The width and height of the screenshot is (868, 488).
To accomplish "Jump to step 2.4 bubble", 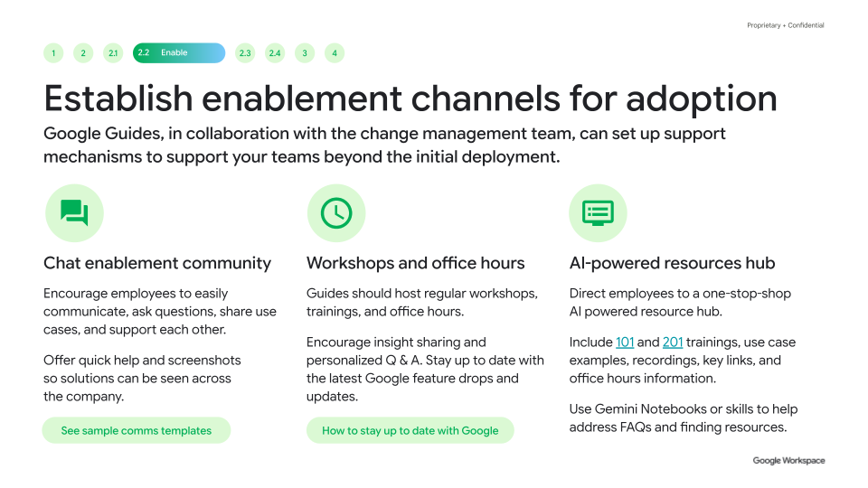I will [275, 53].
